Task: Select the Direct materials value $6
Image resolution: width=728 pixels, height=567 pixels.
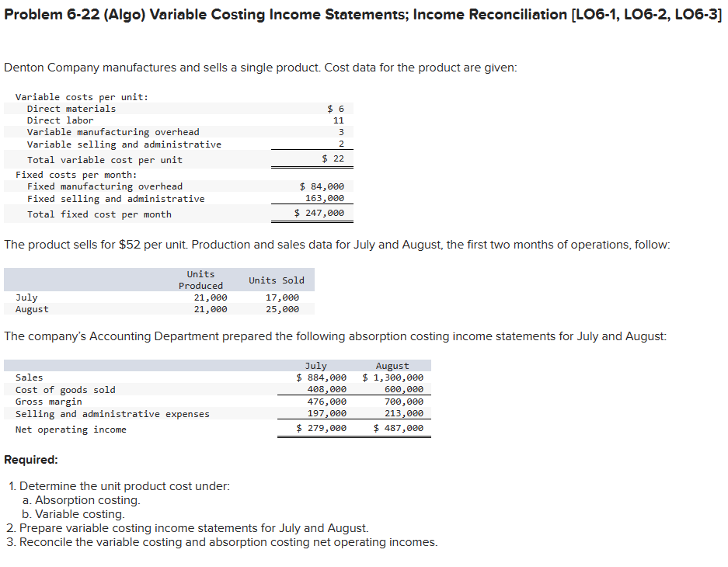Action: [x=336, y=108]
